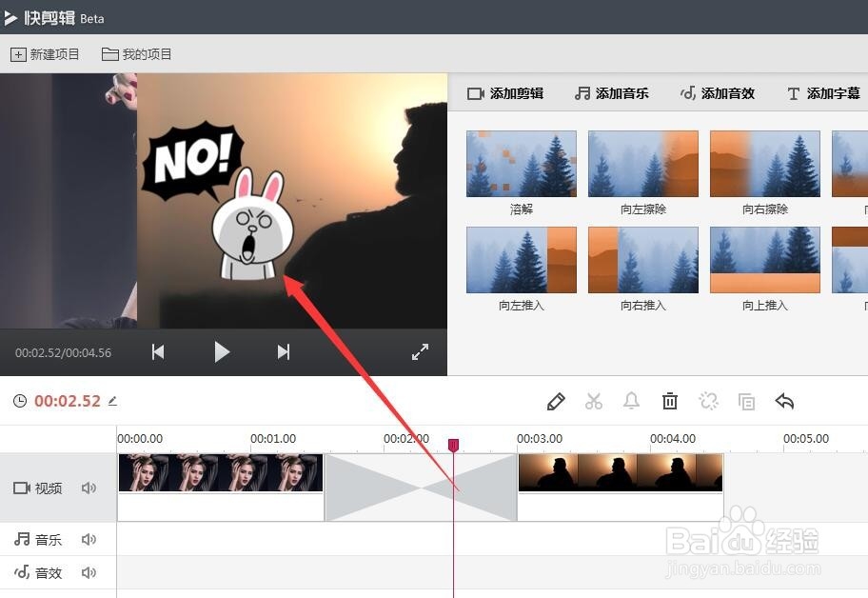Image resolution: width=868 pixels, height=598 pixels.
Task: Switch to the 添加音效 tab
Action: [x=718, y=93]
